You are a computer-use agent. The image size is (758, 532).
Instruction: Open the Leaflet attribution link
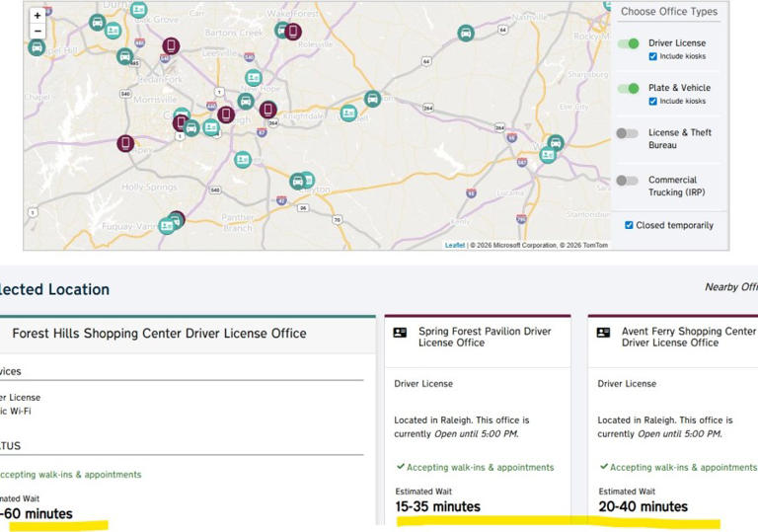point(454,245)
